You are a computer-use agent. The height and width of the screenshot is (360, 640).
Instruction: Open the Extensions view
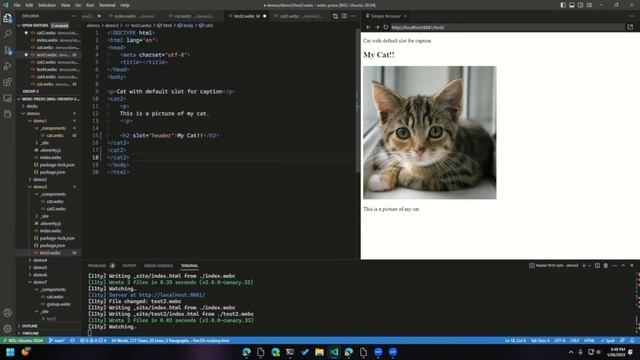7,82
